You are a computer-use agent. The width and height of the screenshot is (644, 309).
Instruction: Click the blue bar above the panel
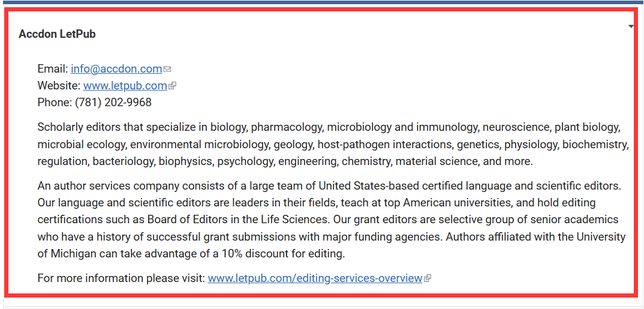click(322, 2)
